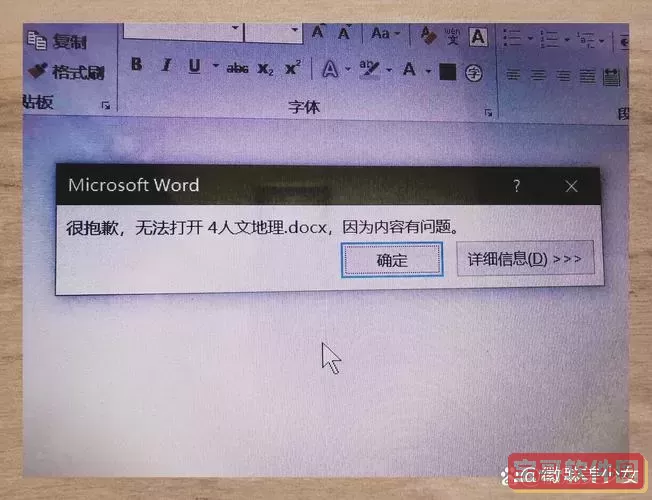Viewport: 652px width, 500px height.
Task: Open numbering dropdown arrow
Action: point(567,40)
